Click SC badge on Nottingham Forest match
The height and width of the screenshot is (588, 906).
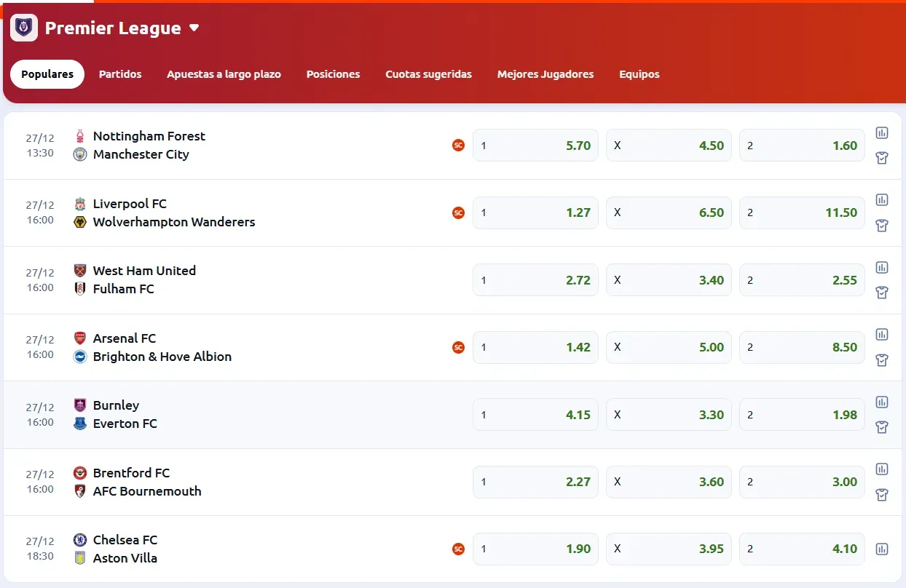pyautogui.click(x=458, y=145)
